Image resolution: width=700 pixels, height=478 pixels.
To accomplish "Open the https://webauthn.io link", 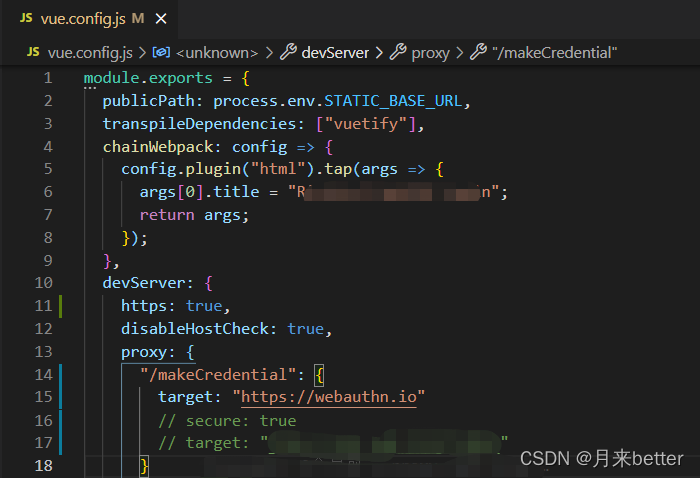I will point(329,397).
